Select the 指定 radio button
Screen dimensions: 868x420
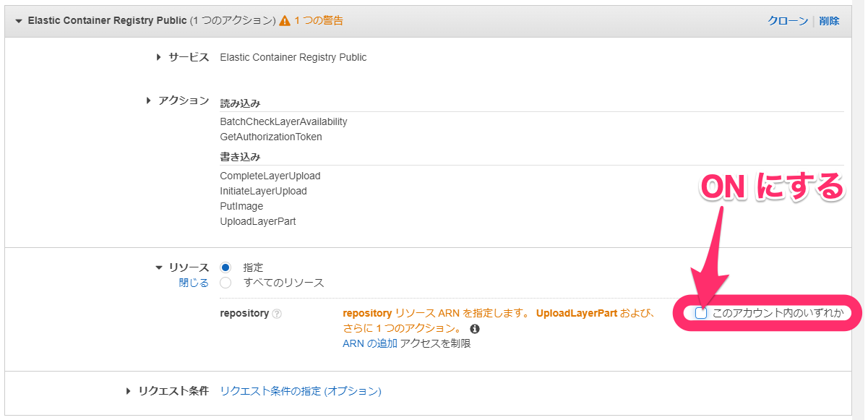click(225, 267)
